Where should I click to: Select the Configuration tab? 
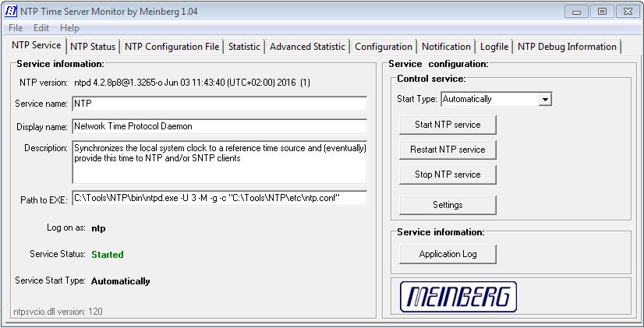[x=383, y=47]
